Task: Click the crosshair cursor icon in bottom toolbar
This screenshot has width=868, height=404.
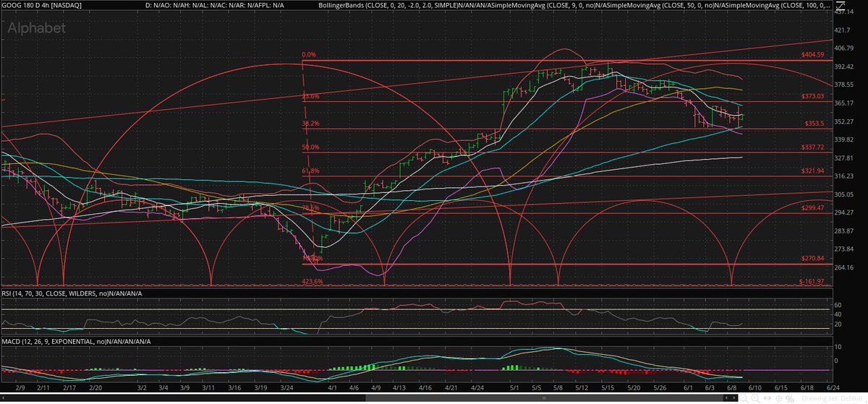Action: coord(779,398)
